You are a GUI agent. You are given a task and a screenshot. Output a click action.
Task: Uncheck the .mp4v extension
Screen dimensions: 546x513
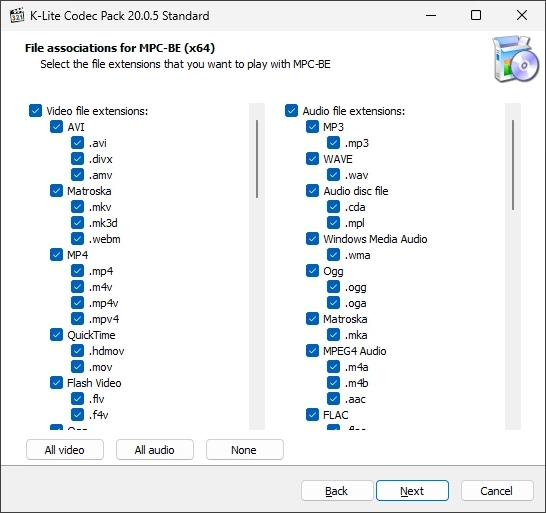pos(77,303)
